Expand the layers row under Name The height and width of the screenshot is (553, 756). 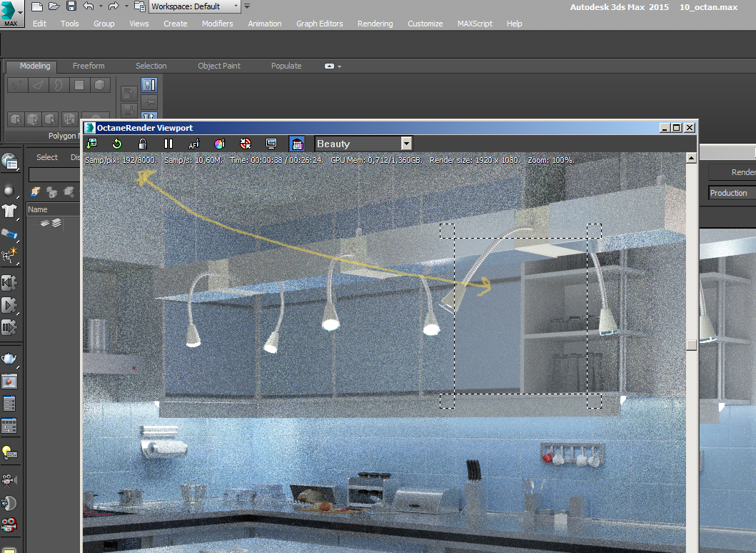(x=51, y=223)
